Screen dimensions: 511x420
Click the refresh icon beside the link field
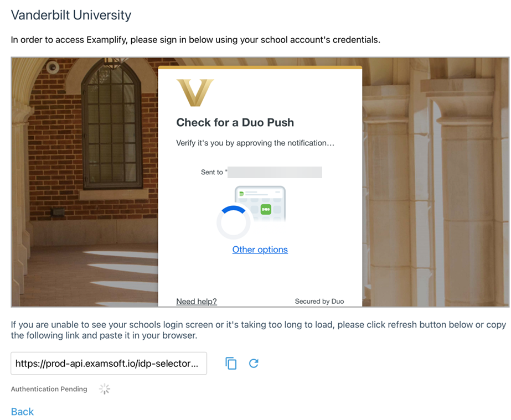[254, 363]
